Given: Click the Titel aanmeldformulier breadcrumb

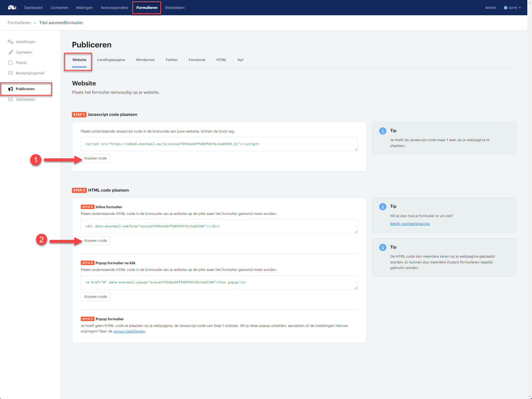Looking at the screenshot, I should coord(61,23).
